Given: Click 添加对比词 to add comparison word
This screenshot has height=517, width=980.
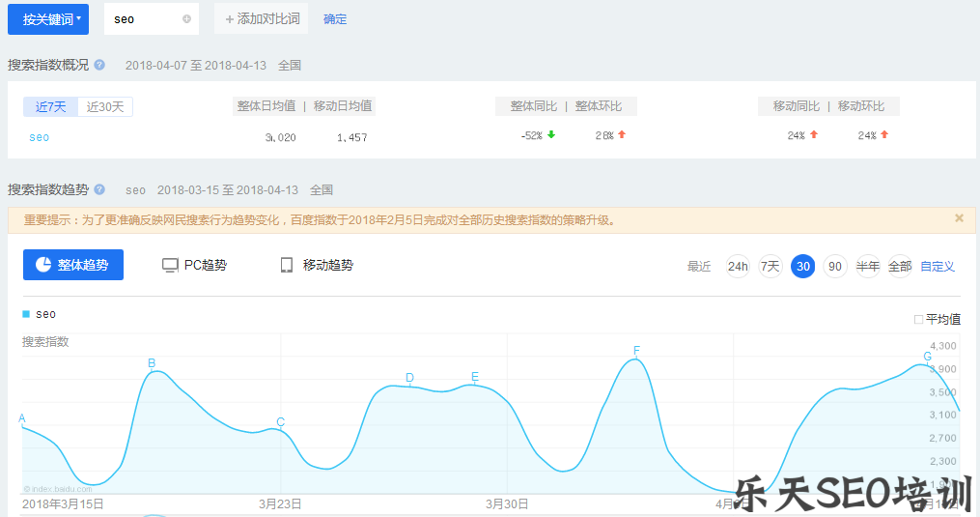Looking at the screenshot, I should [x=262, y=19].
